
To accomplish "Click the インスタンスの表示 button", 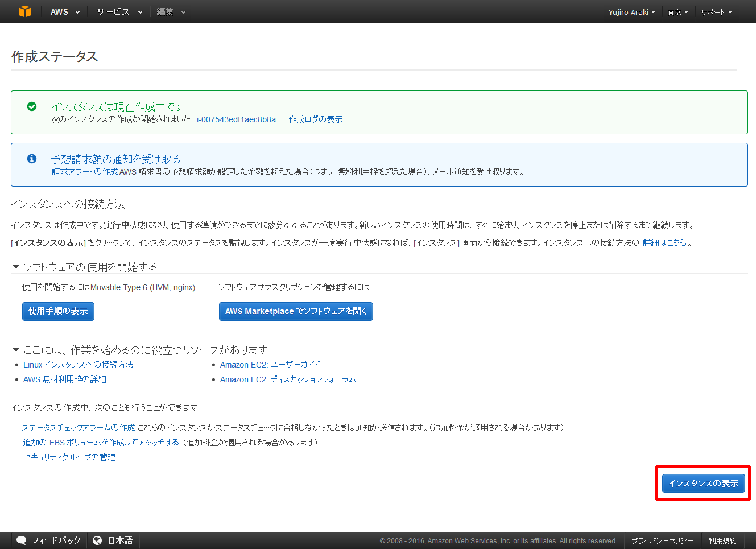I will (704, 483).
